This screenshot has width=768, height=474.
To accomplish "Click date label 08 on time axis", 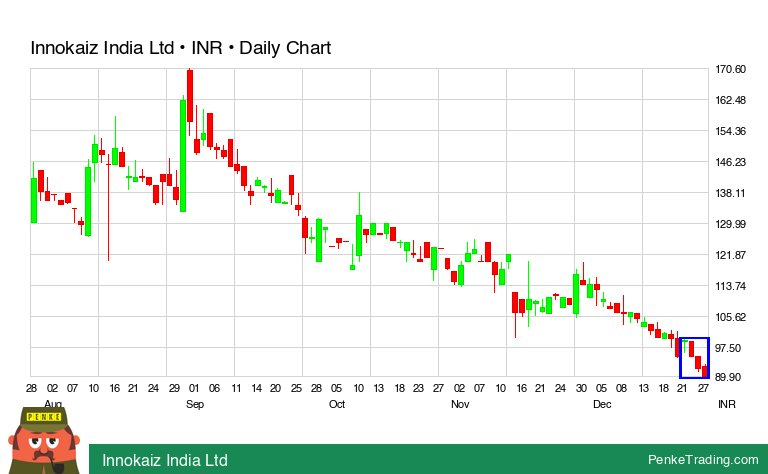I will coord(621,388).
